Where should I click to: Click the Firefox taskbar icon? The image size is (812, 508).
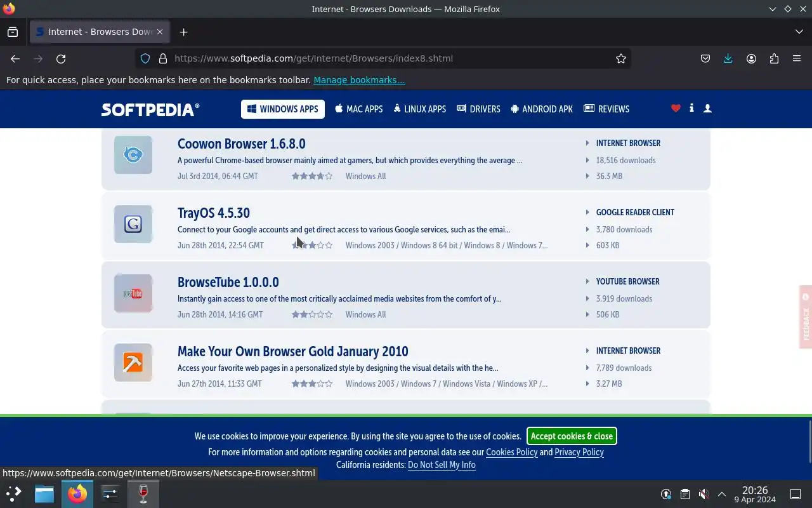click(x=77, y=494)
